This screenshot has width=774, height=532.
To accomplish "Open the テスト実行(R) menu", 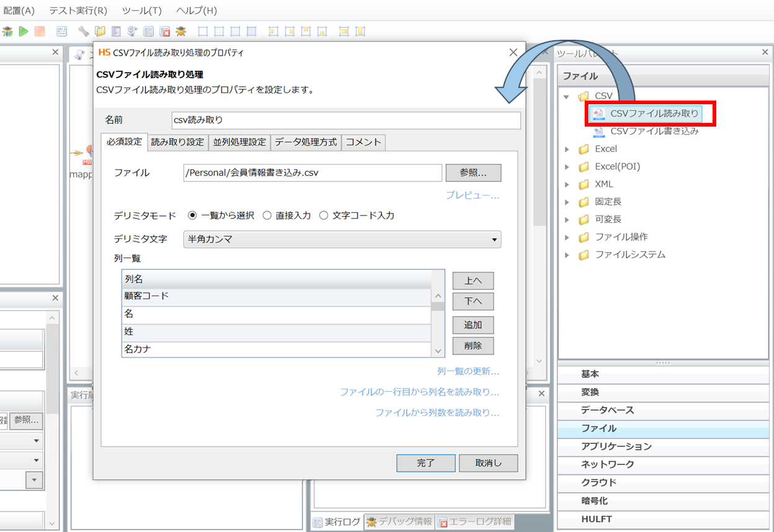I will coord(78,11).
